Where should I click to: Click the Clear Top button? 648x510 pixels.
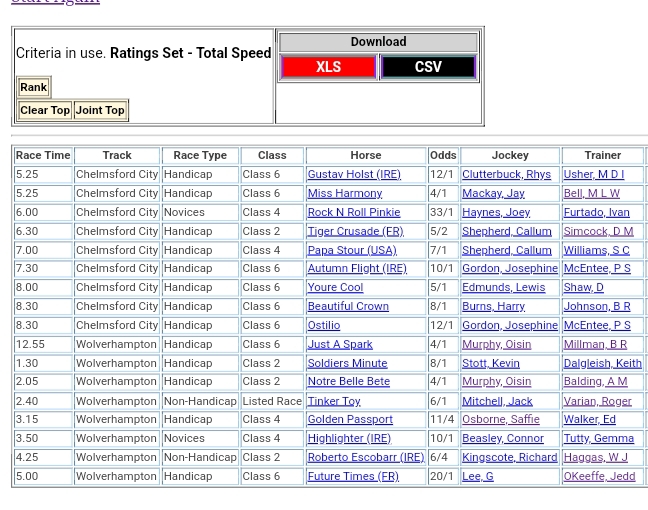click(x=45, y=110)
